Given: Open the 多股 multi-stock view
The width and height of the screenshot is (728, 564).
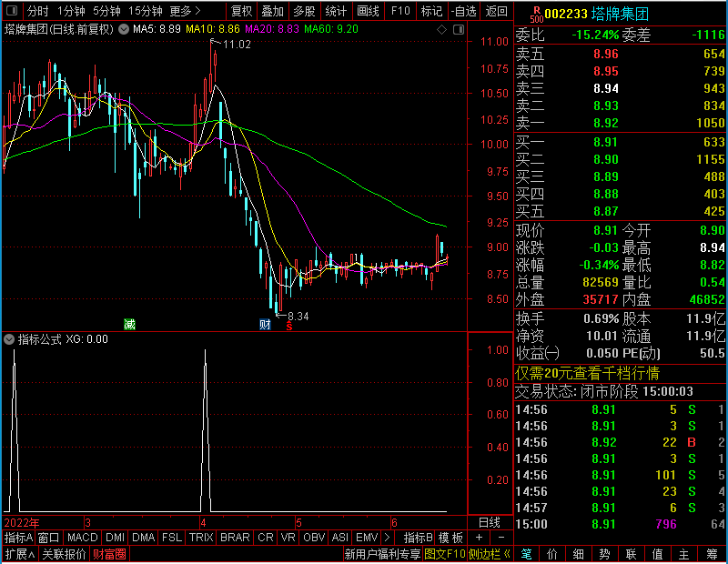Looking at the screenshot, I should (x=304, y=11).
